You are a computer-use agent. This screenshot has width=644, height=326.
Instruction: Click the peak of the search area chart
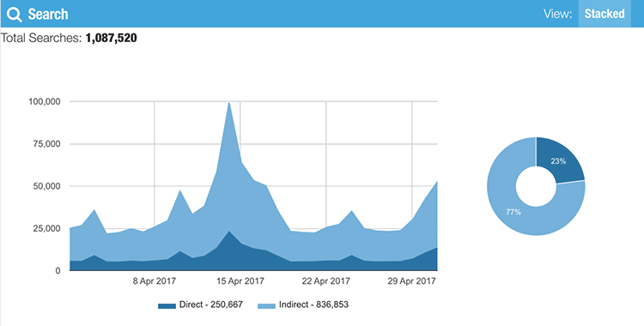[228, 103]
